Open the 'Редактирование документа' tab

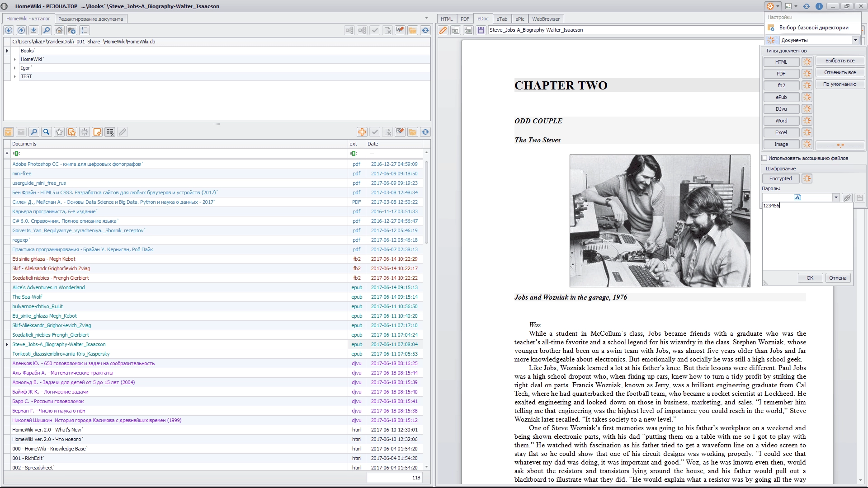click(90, 19)
